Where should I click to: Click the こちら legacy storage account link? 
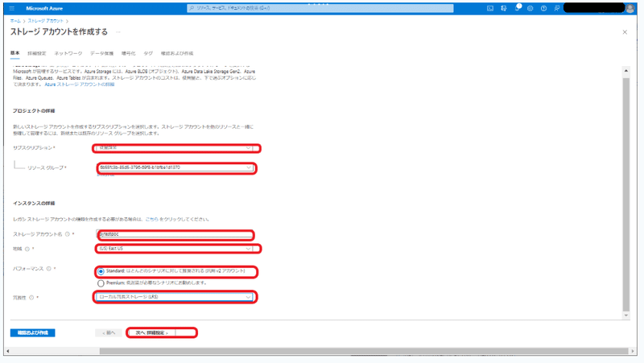151,219
